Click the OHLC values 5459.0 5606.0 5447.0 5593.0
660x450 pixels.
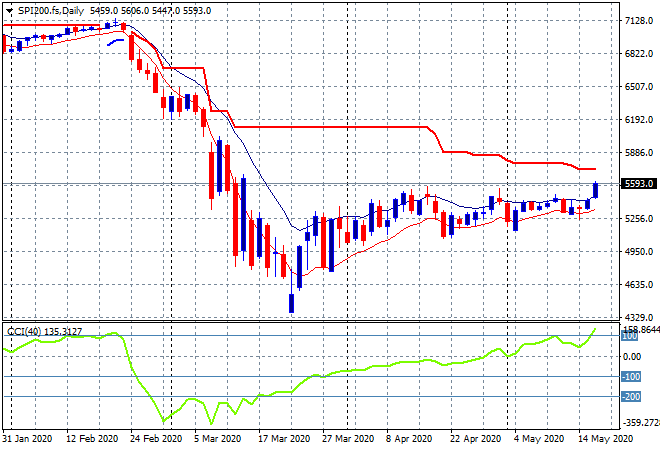tap(150, 11)
